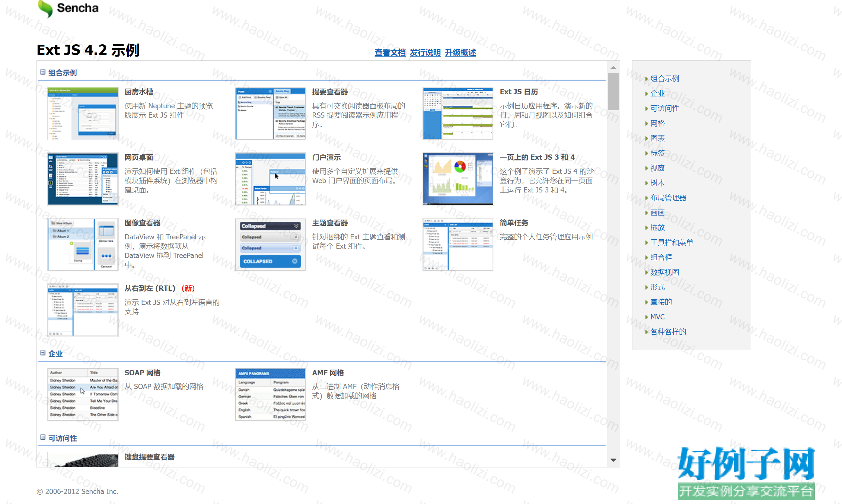The image size is (842, 504).
Task: Click the 从右到左 (RTL) title
Action: 150,288
